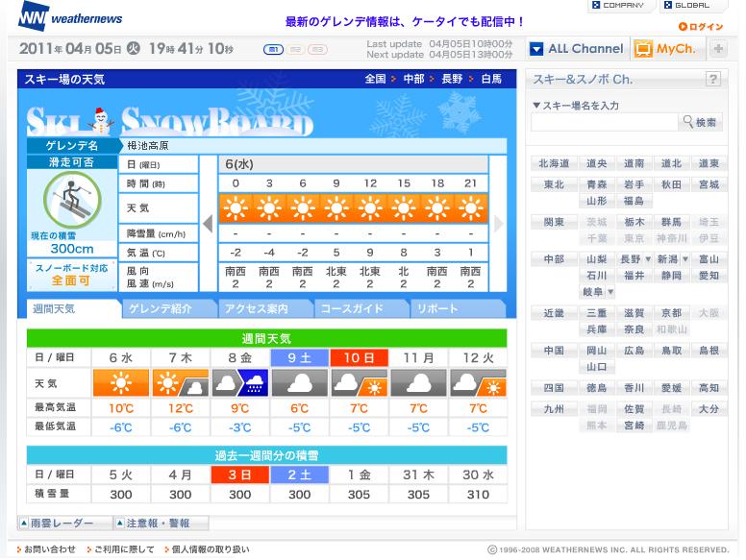Viewport: 746px width, 560px height.
Task: Select the first blue display size toggle
Action: (x=273, y=49)
